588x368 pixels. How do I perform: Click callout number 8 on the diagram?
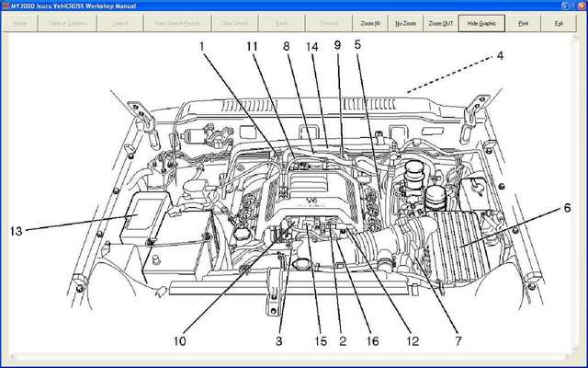coord(287,47)
